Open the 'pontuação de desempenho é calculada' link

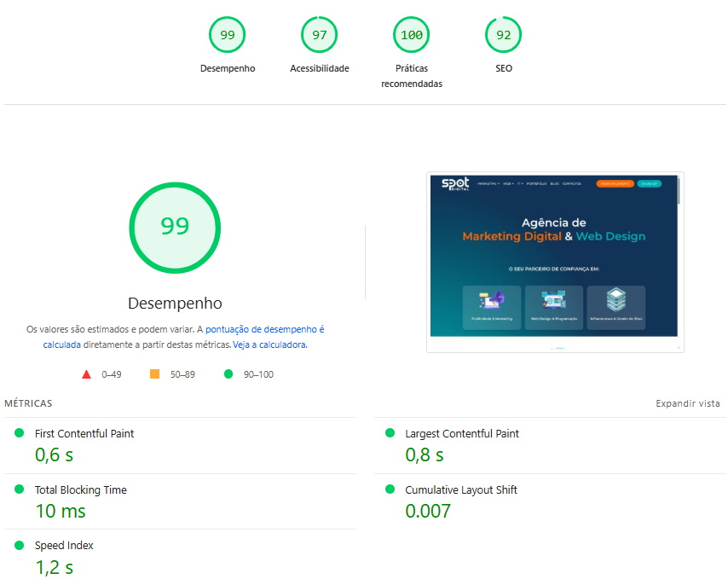264,329
